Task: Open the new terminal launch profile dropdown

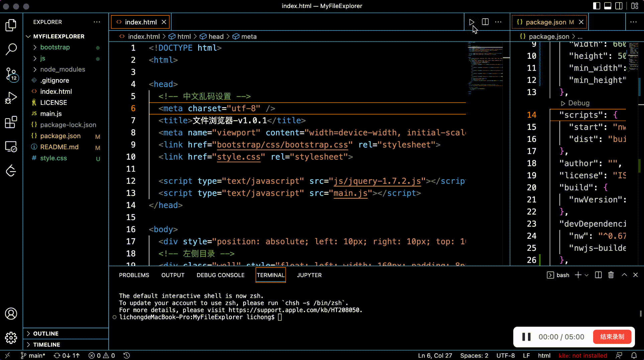Action: point(586,275)
